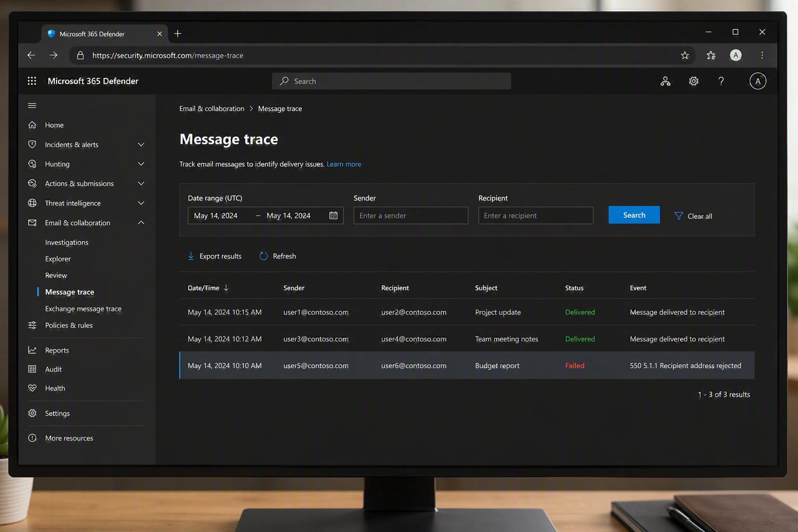Viewport: 798px width, 532px height.
Task: Click recipient user4@contoso.com
Action: pos(414,339)
